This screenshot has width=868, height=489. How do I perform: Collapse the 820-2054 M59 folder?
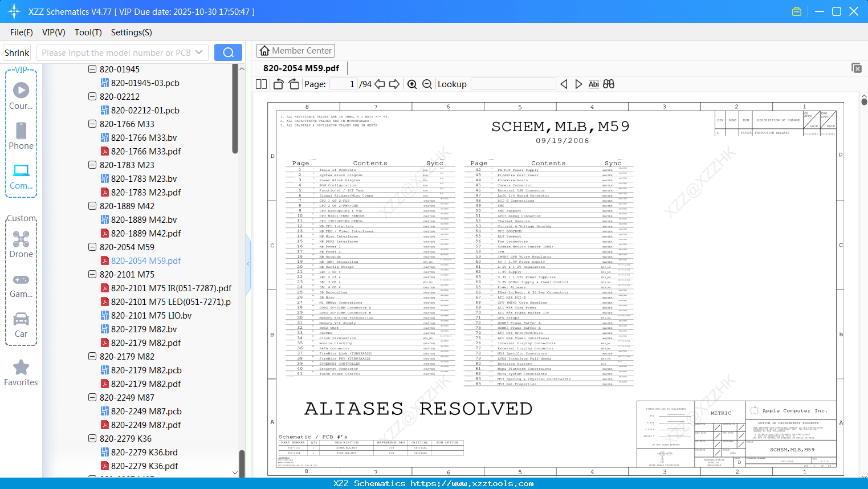pyautogui.click(x=92, y=247)
